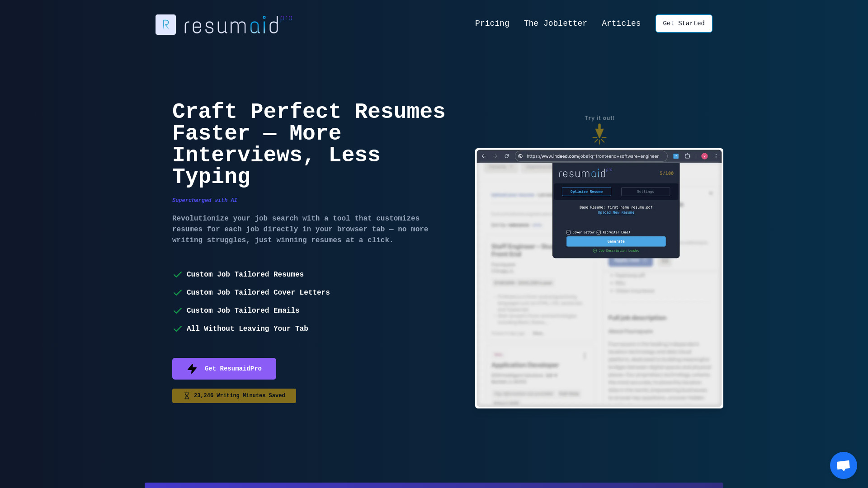The width and height of the screenshot is (868, 488).
Task: Select the Articles menu item
Action: click(621, 24)
